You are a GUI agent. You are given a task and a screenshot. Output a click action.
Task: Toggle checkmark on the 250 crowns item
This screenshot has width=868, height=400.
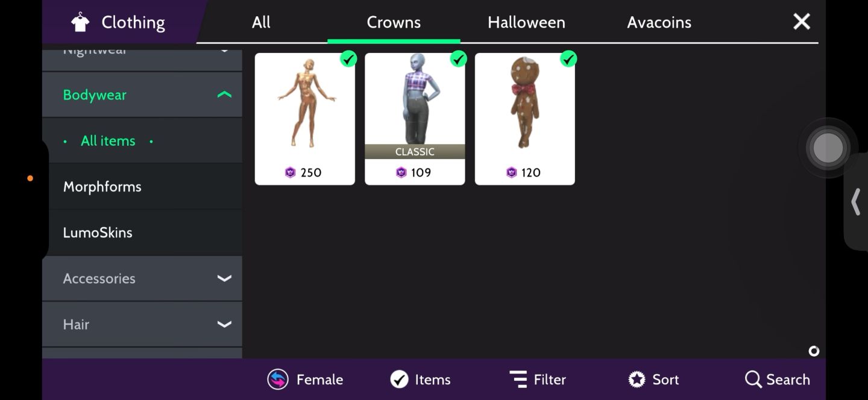coord(348,59)
